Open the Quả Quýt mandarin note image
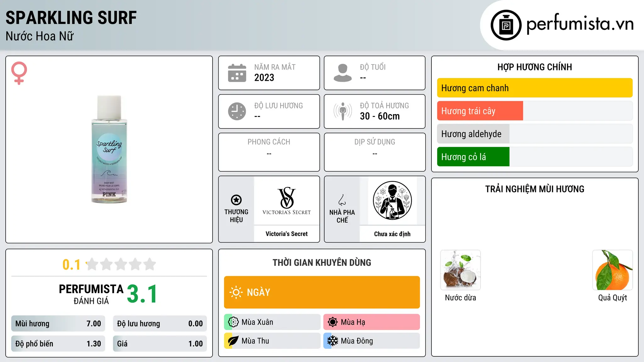Viewport: 644px width, 362px height. point(613,270)
